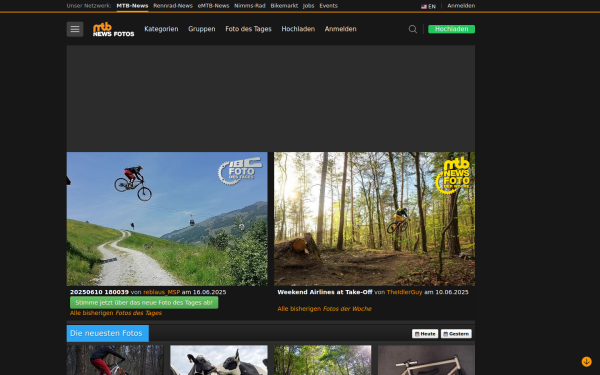600x375 pixels.
Task: Go to Foto des Tages menu
Action: [248, 29]
